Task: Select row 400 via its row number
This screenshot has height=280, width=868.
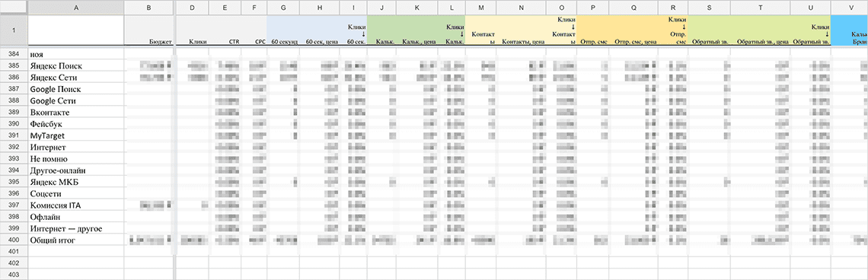Action: (x=14, y=240)
